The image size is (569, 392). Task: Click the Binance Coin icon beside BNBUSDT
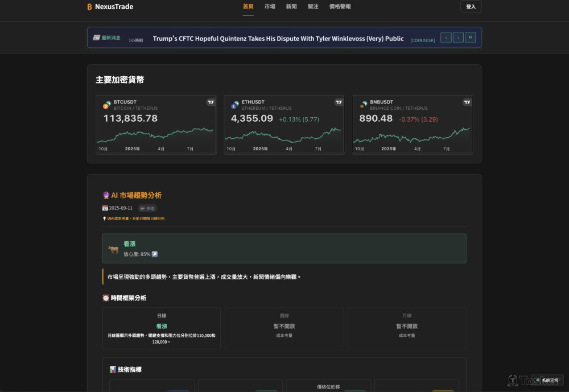tap(363, 105)
